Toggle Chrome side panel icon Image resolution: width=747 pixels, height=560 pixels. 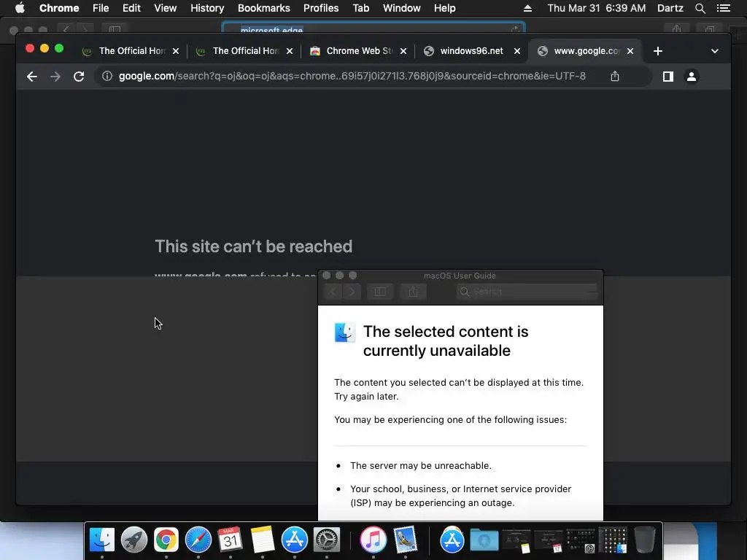tap(668, 76)
